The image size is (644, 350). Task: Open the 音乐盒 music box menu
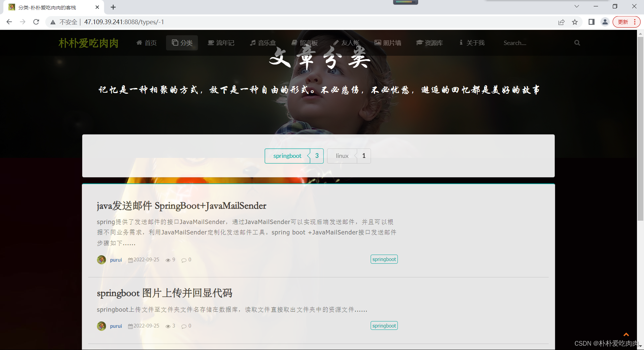263,43
